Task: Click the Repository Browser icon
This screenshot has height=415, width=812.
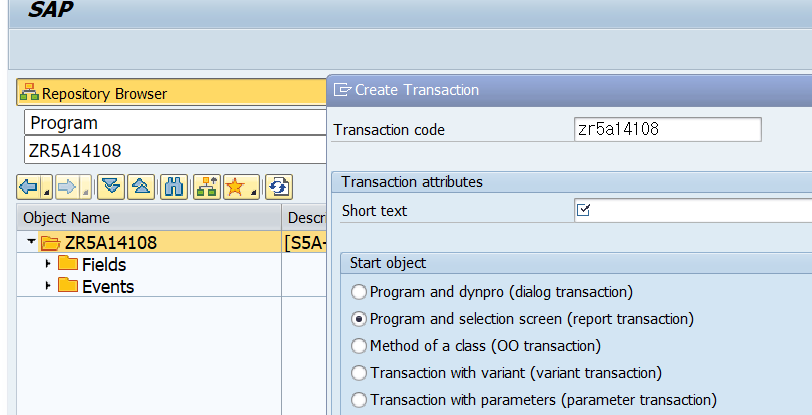Action: 30,92
